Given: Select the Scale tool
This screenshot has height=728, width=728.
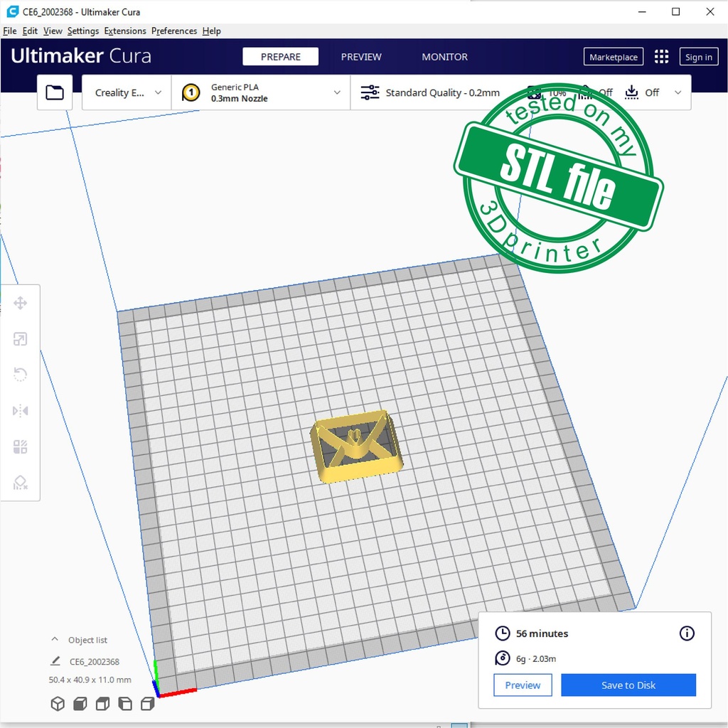Looking at the screenshot, I should click(20, 339).
